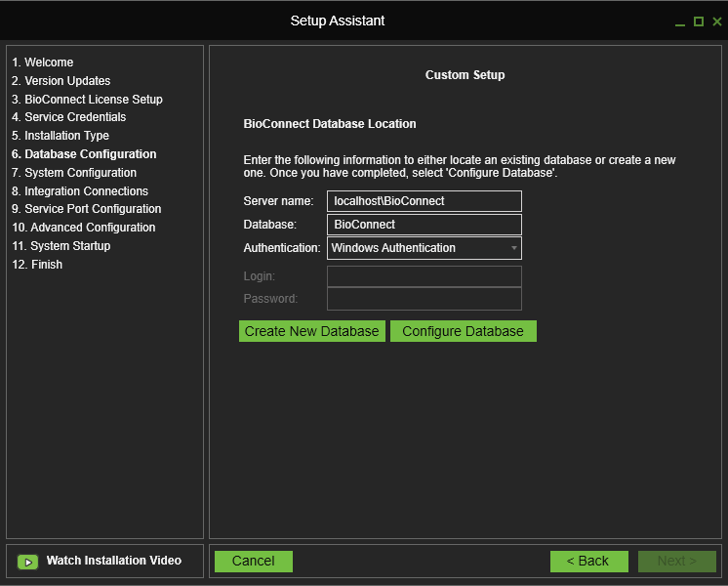728x586 pixels.
Task: Click the Server name label
Action: (278, 201)
